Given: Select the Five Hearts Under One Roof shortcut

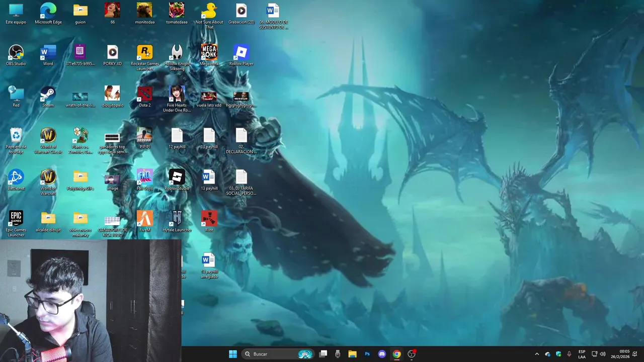Looking at the screenshot, I should coord(177,99).
